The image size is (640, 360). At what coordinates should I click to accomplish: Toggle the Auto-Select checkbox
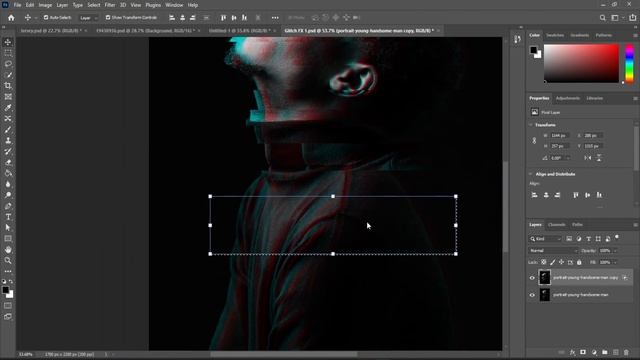(x=46, y=18)
